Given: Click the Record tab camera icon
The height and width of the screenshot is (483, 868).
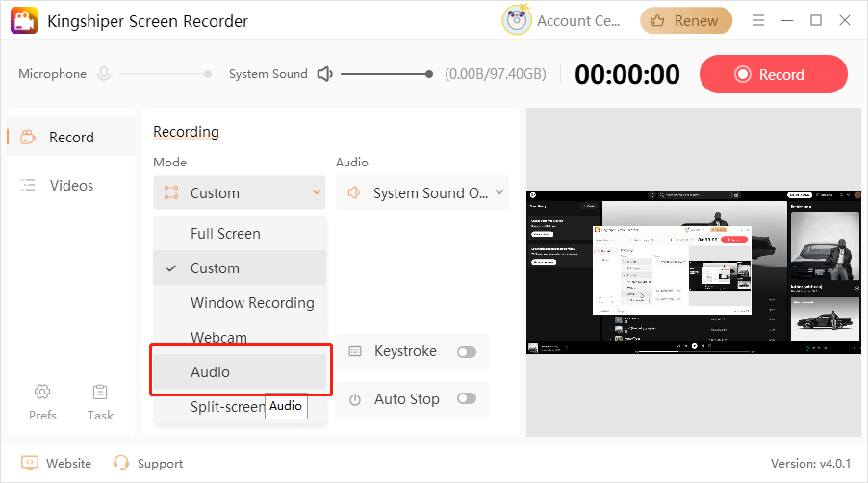Looking at the screenshot, I should 28,137.
